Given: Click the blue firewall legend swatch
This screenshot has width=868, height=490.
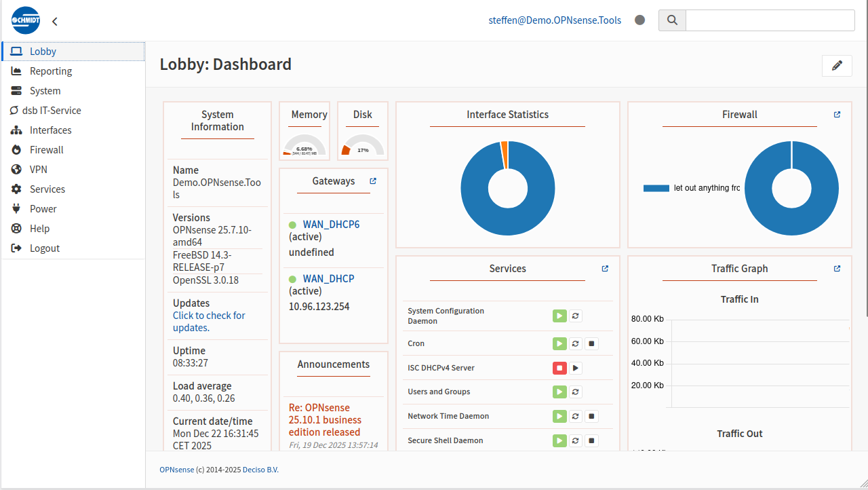Looking at the screenshot, I should tap(656, 188).
